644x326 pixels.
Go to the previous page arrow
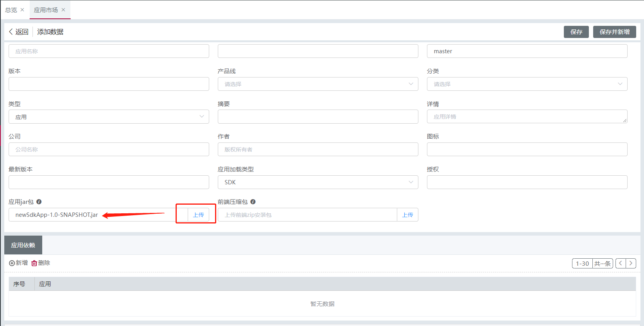tap(621, 263)
